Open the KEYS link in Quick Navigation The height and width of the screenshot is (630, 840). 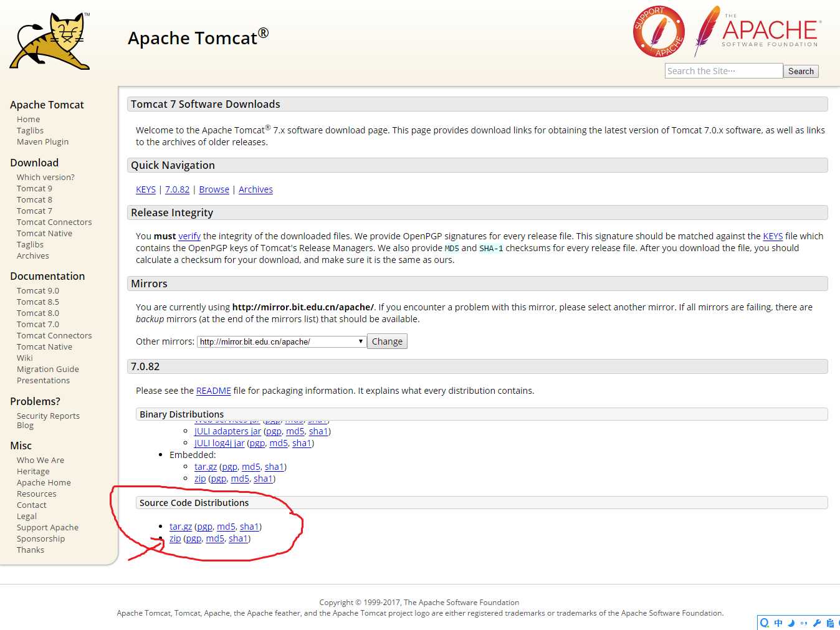[146, 189]
